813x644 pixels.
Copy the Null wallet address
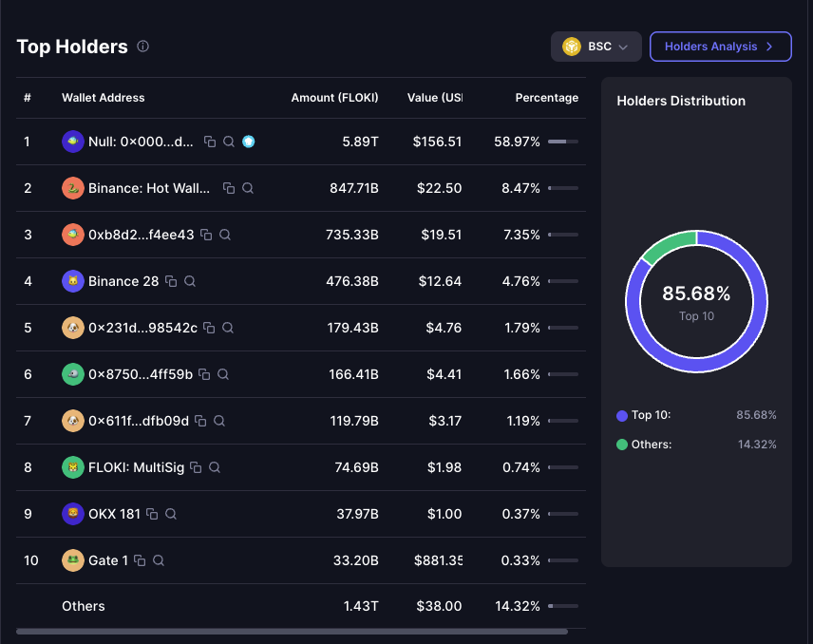pyautogui.click(x=210, y=142)
